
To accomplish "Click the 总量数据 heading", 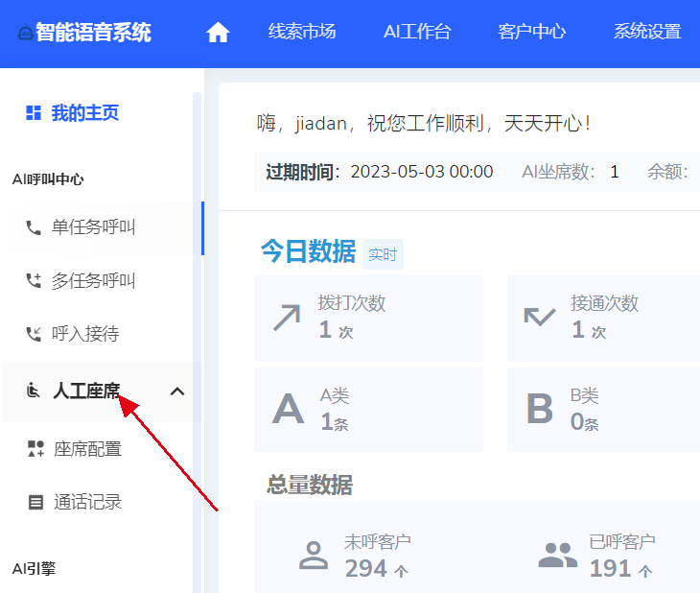I will coord(310,485).
